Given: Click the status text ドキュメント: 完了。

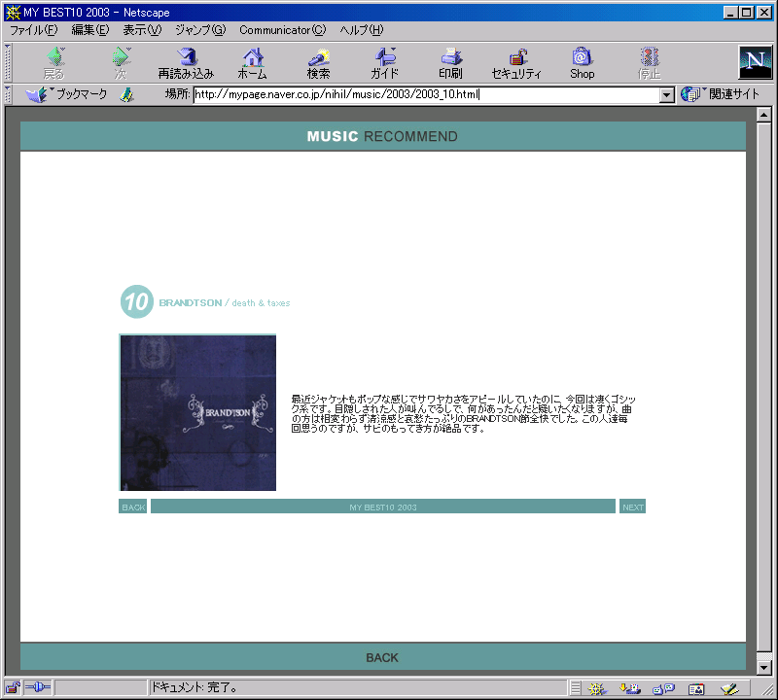Looking at the screenshot, I should click(194, 687).
